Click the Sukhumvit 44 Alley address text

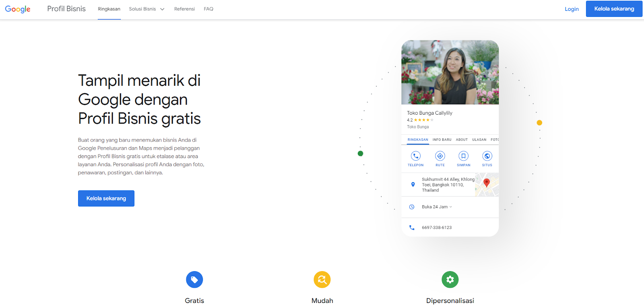click(x=448, y=185)
